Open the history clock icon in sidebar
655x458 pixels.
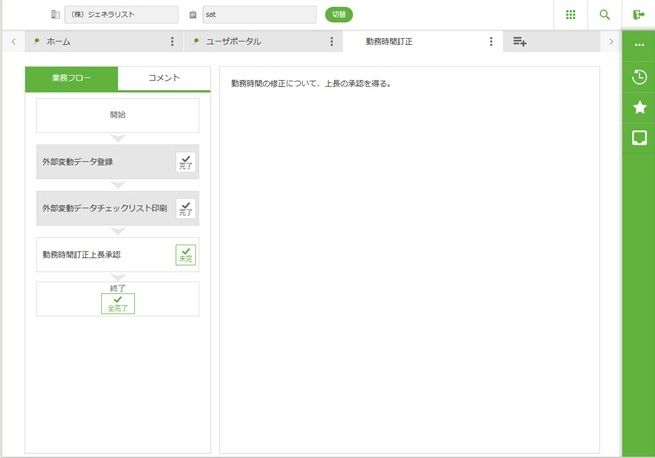639,77
